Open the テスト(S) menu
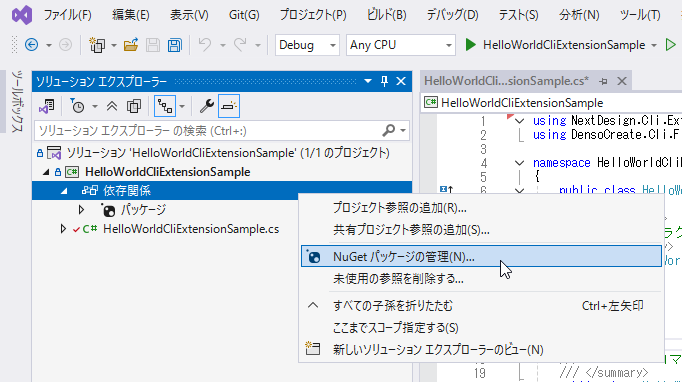Viewport: 682px width, 382px height. (518, 15)
